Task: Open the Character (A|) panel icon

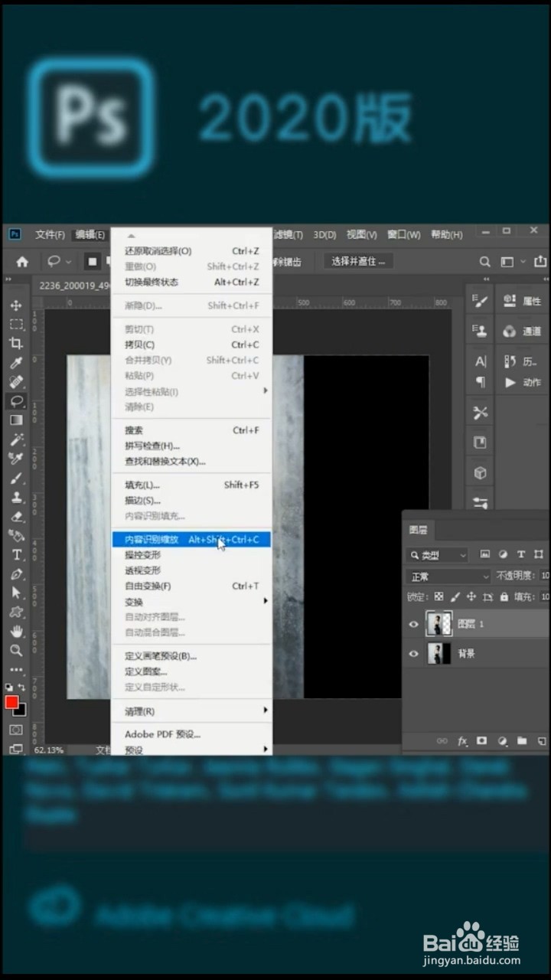Action: (x=481, y=361)
